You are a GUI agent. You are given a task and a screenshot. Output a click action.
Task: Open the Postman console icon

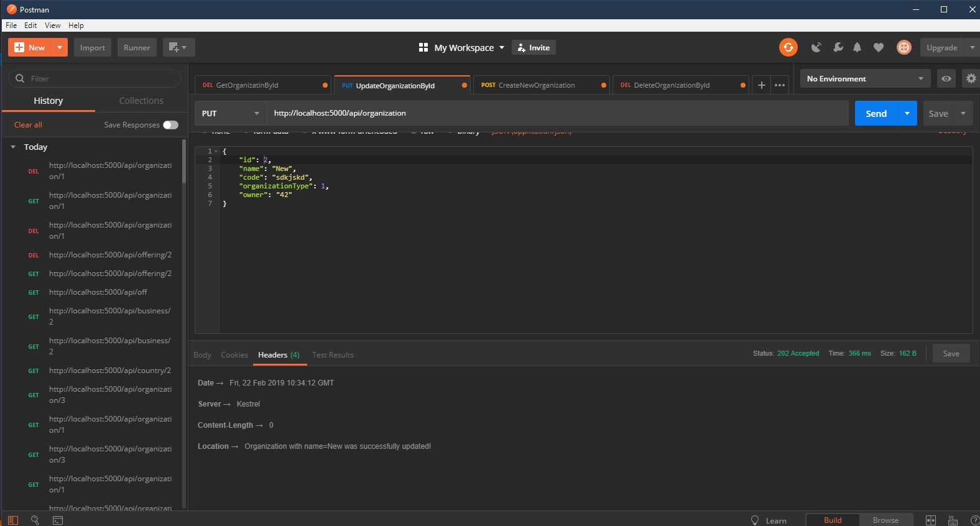point(58,520)
